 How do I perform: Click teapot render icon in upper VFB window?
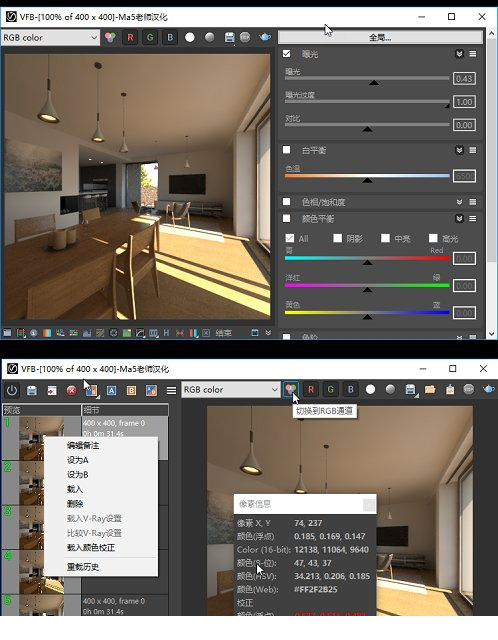coord(265,38)
